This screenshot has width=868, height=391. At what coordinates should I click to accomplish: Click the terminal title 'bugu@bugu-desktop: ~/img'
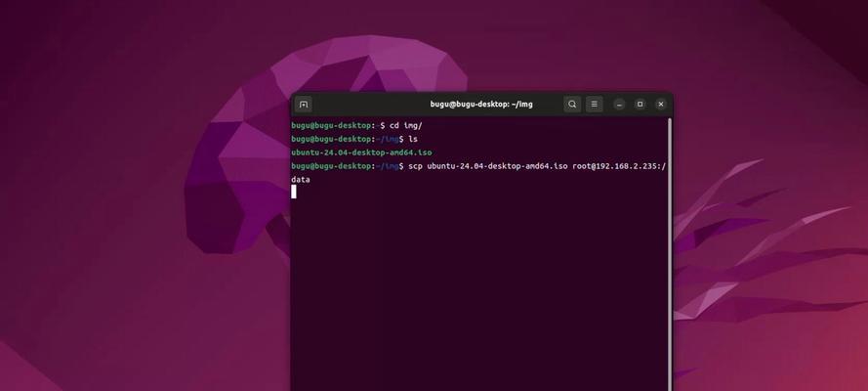point(481,105)
